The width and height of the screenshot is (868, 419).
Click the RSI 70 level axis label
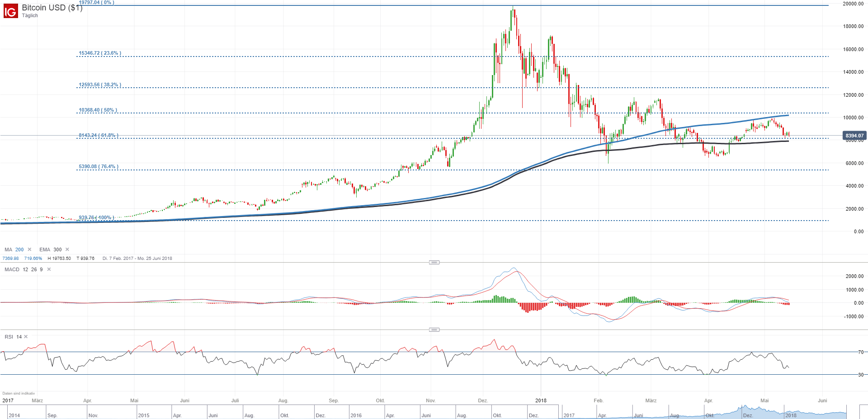(x=861, y=352)
